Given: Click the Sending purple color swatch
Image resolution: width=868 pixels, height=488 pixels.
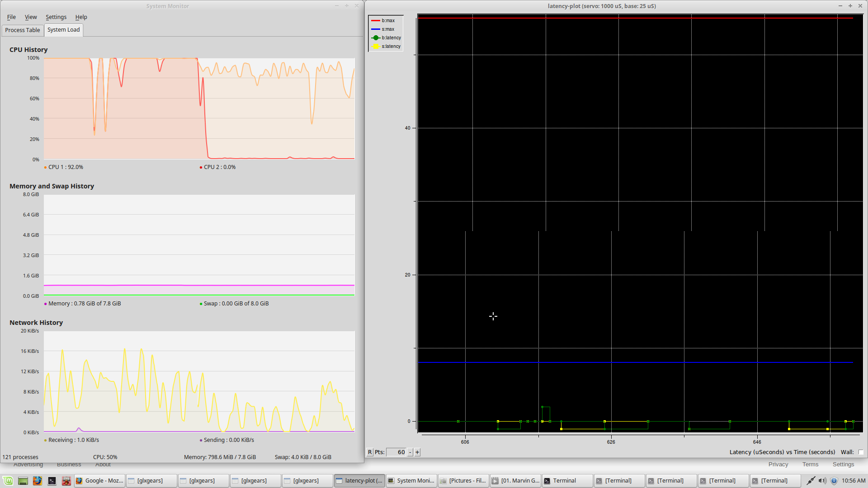Looking at the screenshot, I should (201, 441).
